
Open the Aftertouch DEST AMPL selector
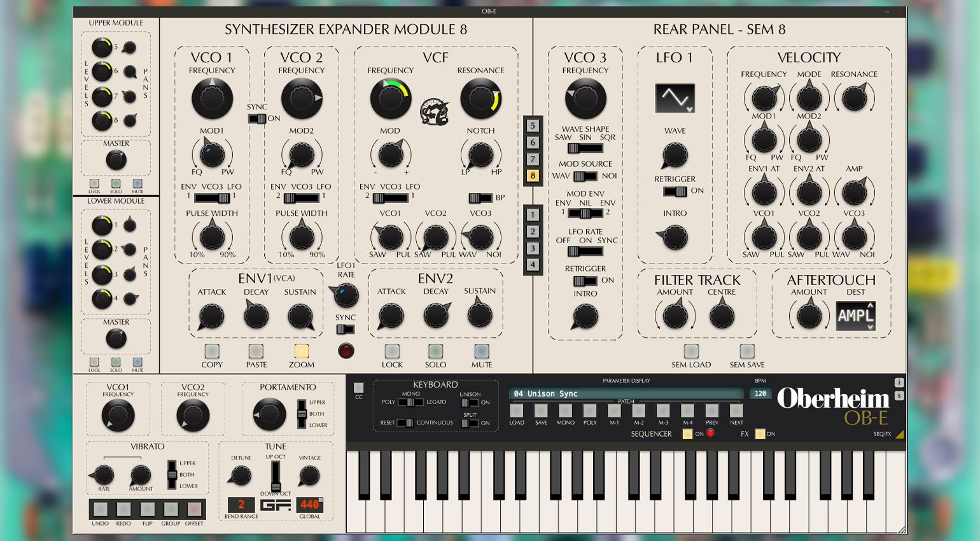click(x=855, y=316)
